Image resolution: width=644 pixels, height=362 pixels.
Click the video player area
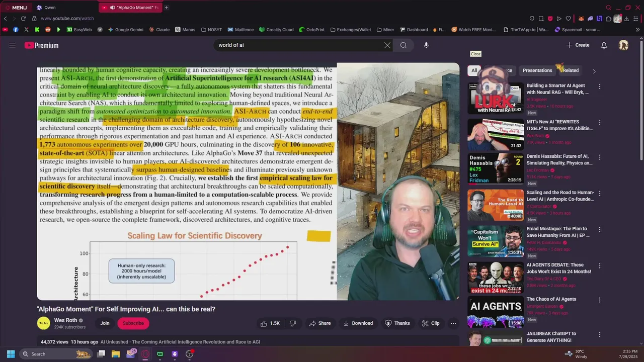click(x=248, y=182)
